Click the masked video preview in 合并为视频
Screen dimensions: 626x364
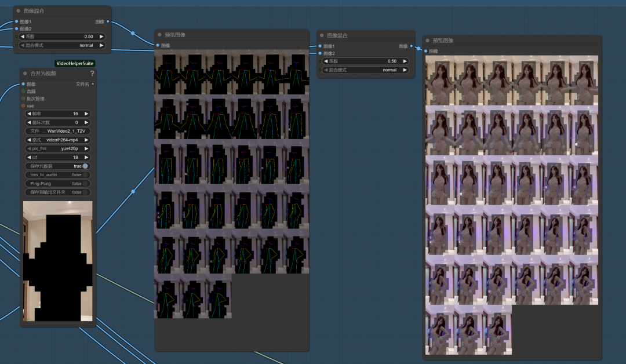pyautogui.click(x=57, y=261)
